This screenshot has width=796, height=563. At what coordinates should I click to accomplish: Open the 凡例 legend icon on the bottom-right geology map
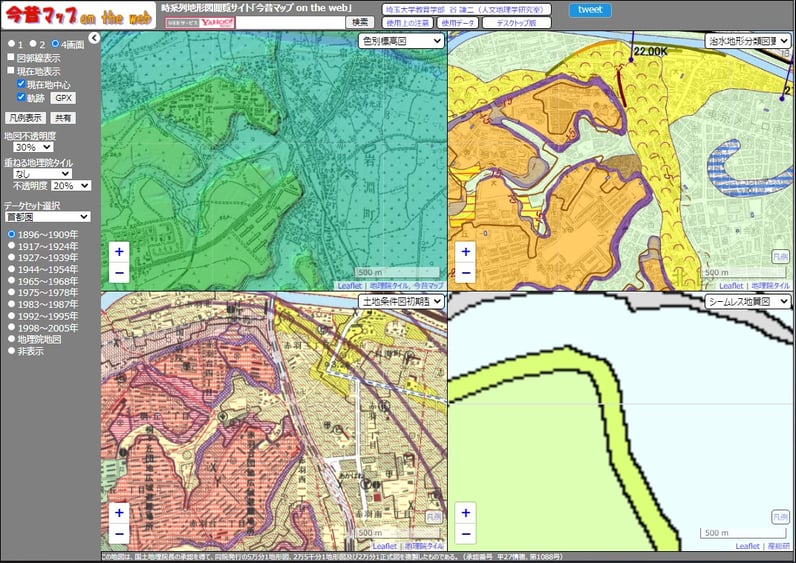point(780,517)
